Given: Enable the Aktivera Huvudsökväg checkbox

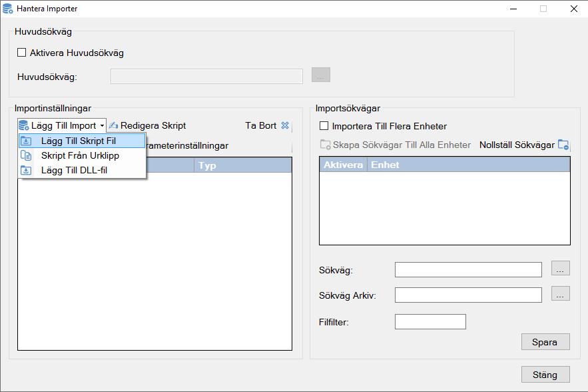Looking at the screenshot, I should (x=22, y=53).
